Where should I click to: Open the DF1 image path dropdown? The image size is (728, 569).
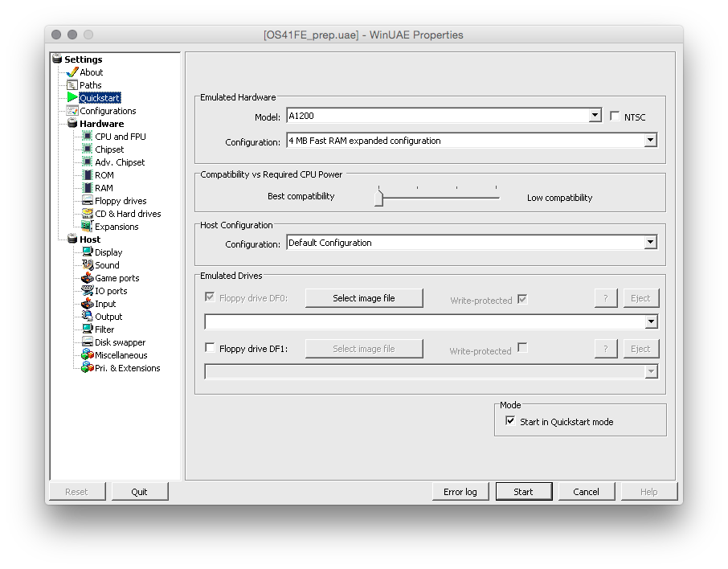(651, 371)
